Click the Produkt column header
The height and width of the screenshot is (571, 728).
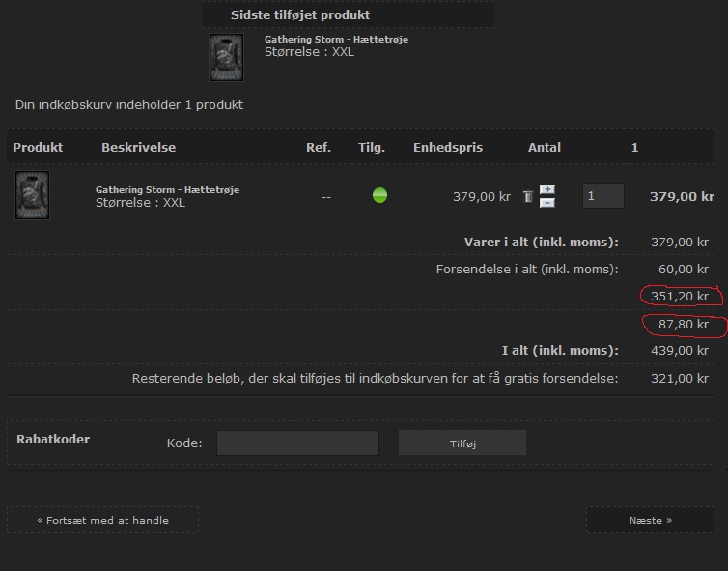(x=38, y=147)
